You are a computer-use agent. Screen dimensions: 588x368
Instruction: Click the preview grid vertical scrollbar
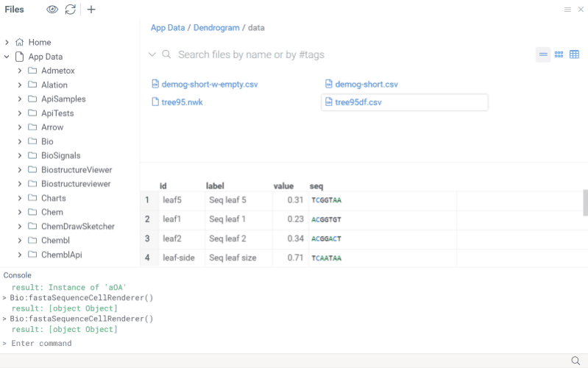[x=585, y=203]
